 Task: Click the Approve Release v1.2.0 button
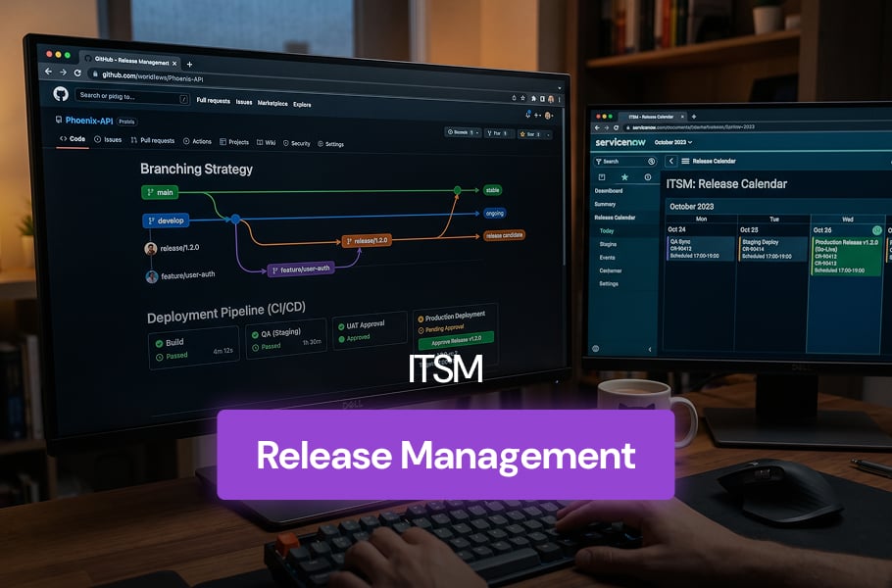click(x=456, y=341)
